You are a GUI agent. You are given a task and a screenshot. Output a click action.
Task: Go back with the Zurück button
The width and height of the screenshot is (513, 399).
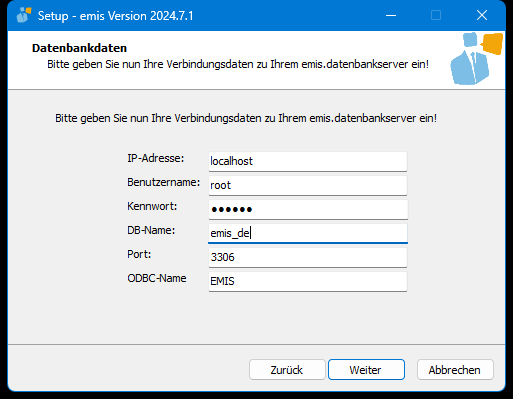coord(287,370)
